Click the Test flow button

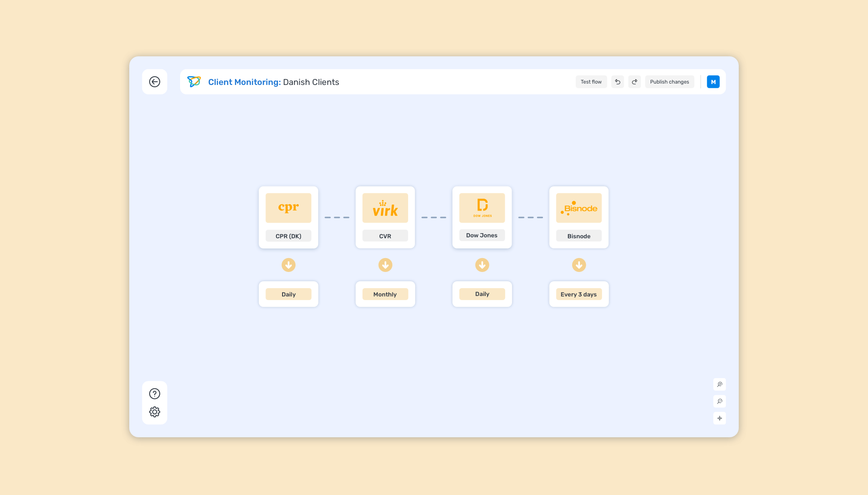click(x=591, y=82)
